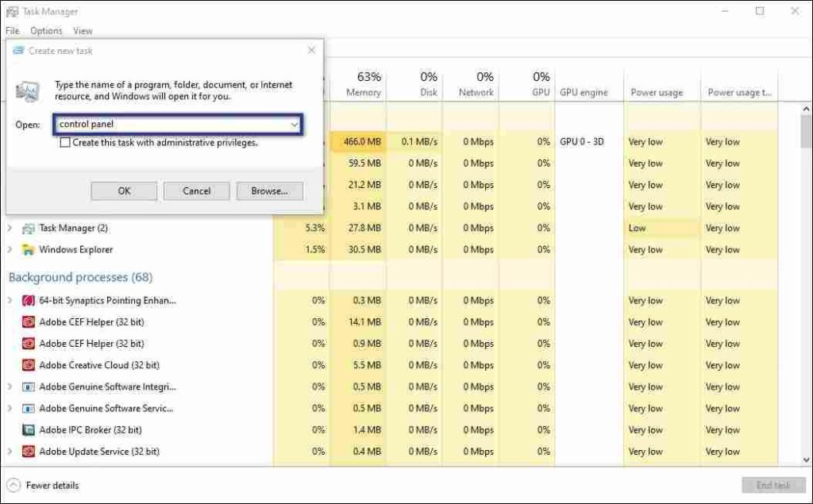Open the View menu
Image resolution: width=813 pixels, height=504 pixels.
[x=83, y=30]
